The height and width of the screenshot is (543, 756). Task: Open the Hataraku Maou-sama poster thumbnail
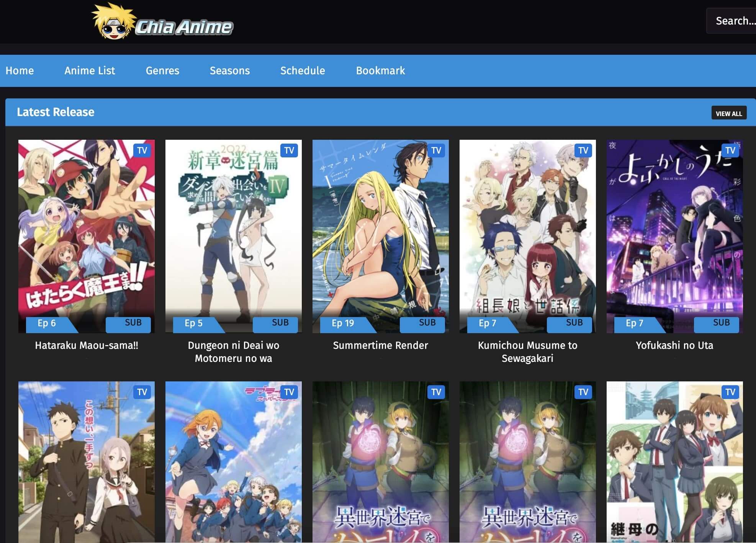pos(86,236)
